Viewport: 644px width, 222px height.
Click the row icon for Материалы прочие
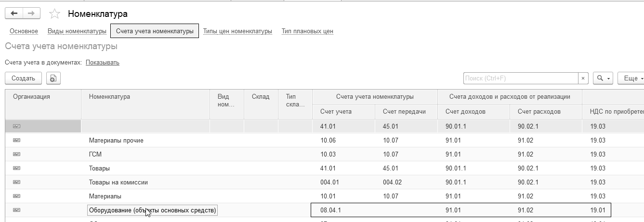(17, 141)
